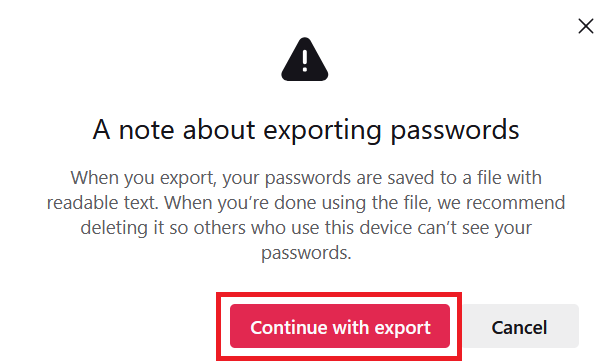Click the warning triangle icon
The height and width of the screenshot is (364, 612).
tap(305, 59)
